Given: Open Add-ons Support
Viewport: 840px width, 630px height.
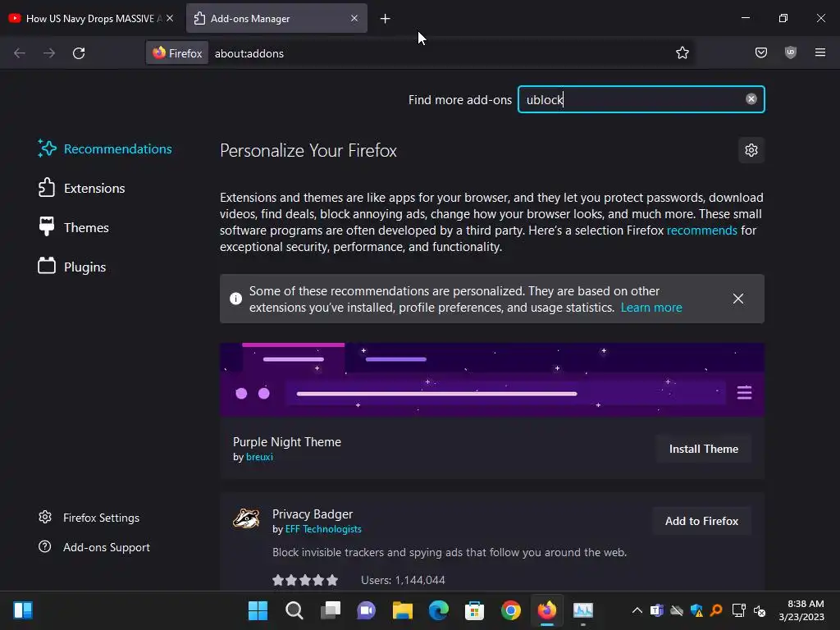Looking at the screenshot, I should (94, 547).
